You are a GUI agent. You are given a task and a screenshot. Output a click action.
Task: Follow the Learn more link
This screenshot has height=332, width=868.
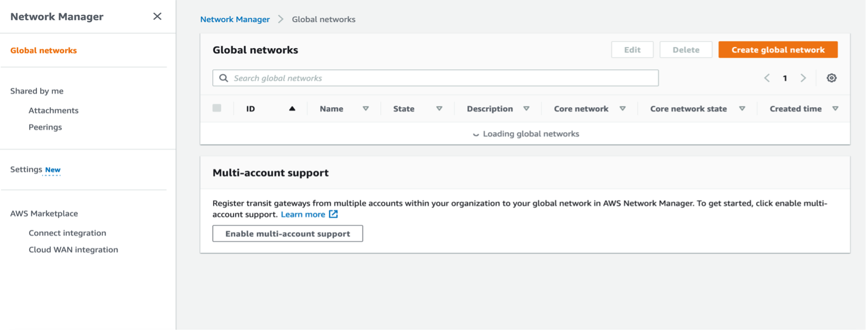click(303, 214)
